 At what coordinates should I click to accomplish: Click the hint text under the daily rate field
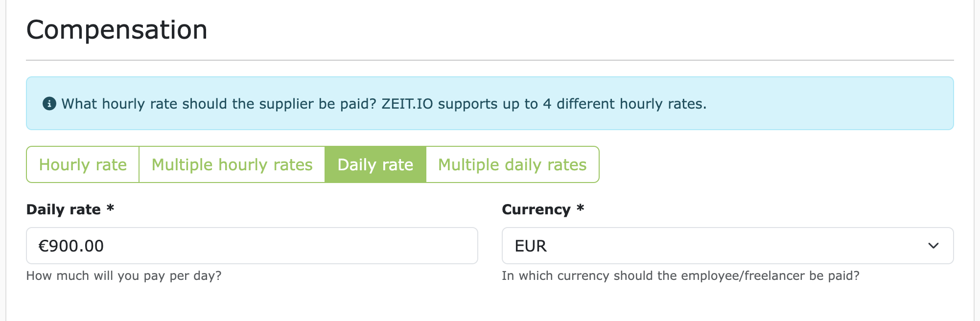[123, 275]
